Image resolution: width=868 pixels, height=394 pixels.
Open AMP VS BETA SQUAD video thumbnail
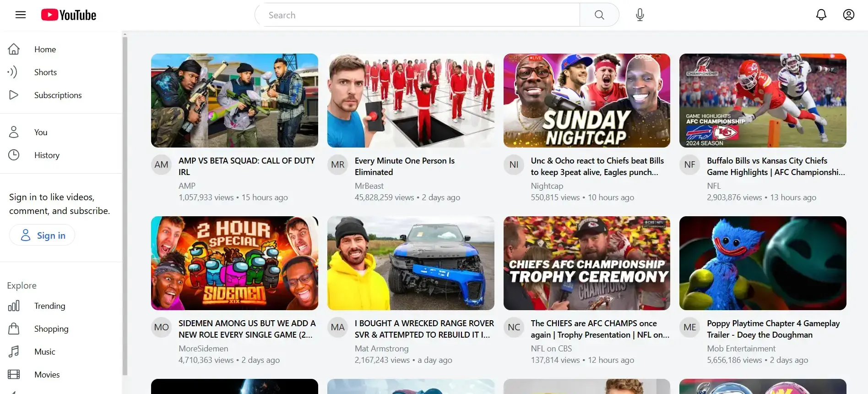pos(234,100)
